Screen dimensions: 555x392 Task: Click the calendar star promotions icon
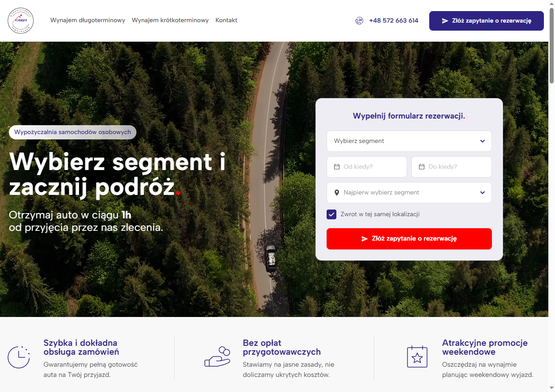click(x=417, y=357)
